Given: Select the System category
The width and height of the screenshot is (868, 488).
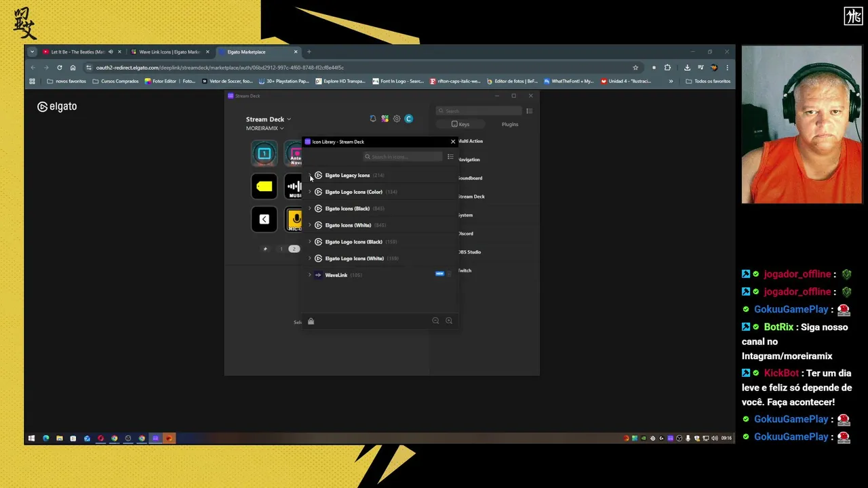Looking at the screenshot, I should click(x=466, y=215).
